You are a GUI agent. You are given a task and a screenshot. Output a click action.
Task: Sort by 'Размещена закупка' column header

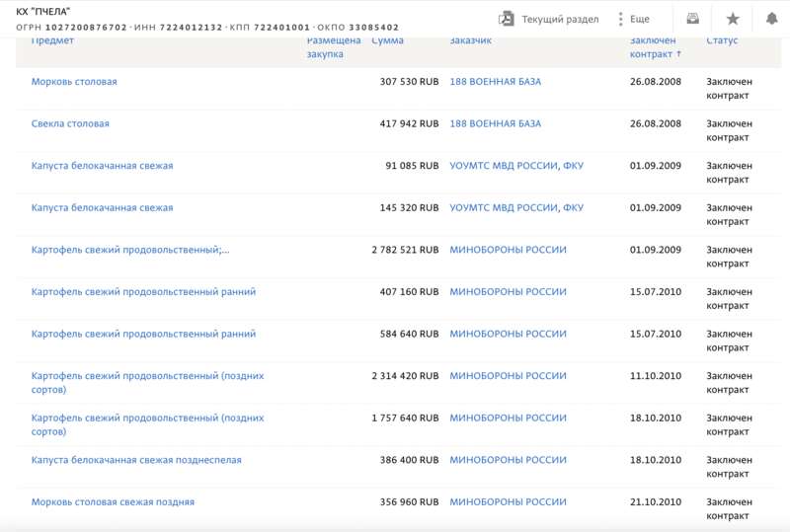pyautogui.click(x=334, y=46)
